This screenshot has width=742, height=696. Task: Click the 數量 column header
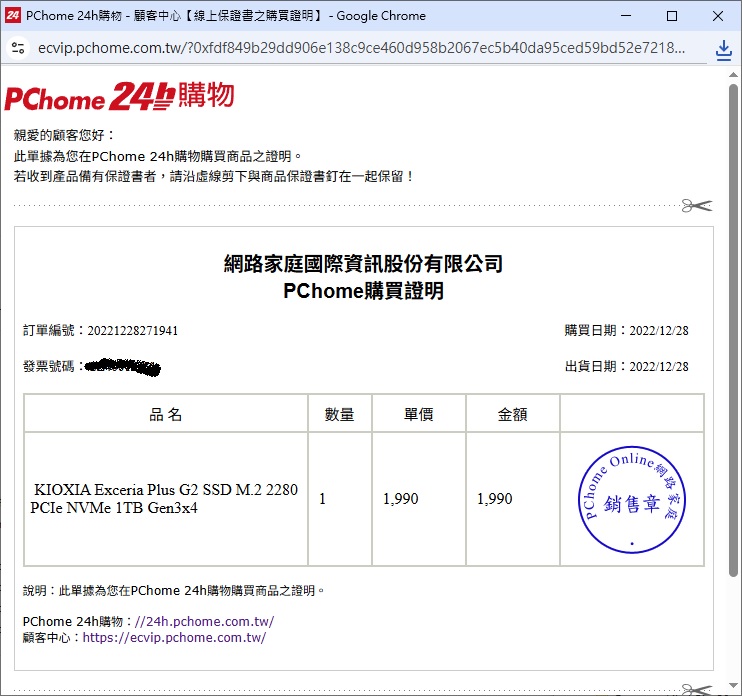point(339,414)
